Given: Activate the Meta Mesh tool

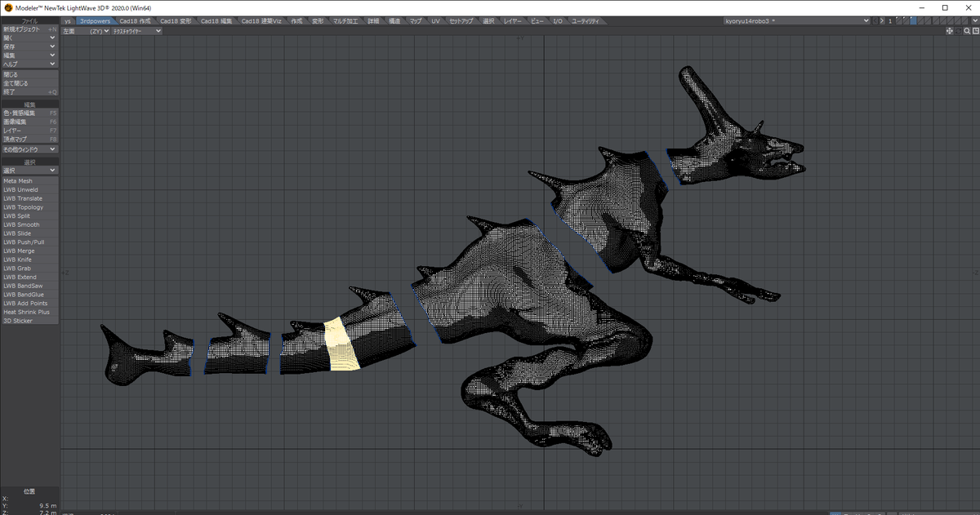Looking at the screenshot, I should coord(29,181).
